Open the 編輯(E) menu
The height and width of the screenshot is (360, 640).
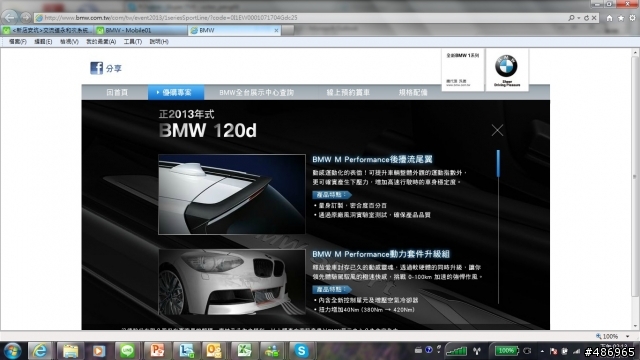(43, 42)
